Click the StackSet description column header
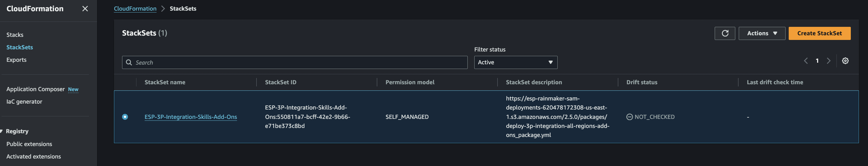The height and width of the screenshot is (166, 868). point(534,82)
